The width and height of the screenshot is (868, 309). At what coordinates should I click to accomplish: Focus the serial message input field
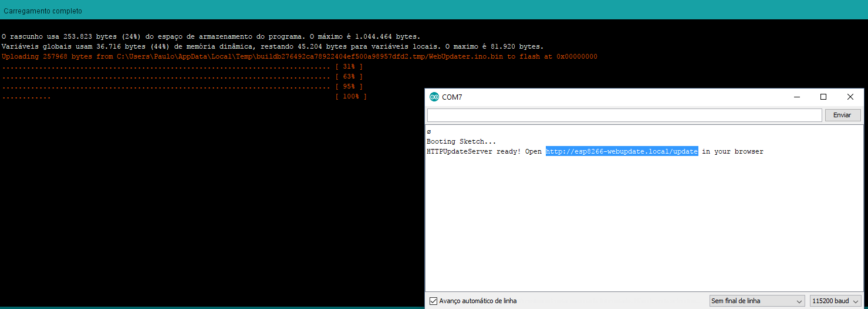point(624,115)
